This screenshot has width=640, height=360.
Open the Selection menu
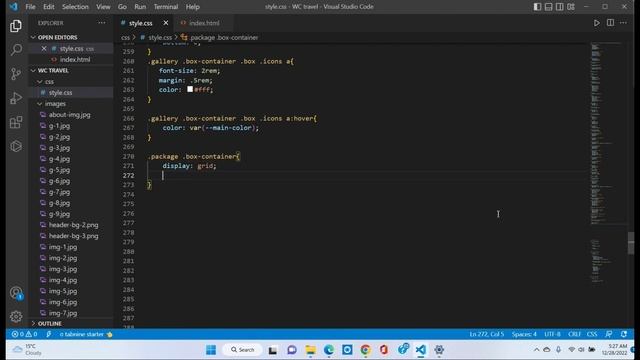click(x=75, y=7)
